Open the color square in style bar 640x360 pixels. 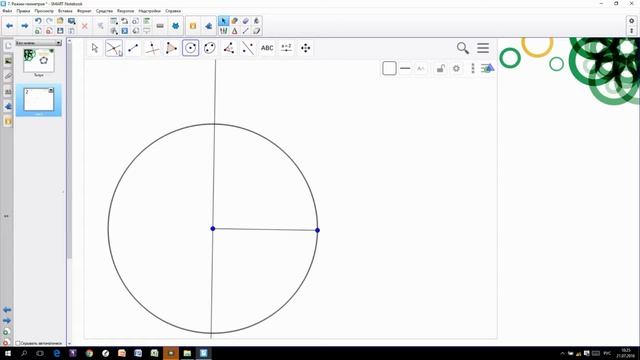tap(389, 68)
